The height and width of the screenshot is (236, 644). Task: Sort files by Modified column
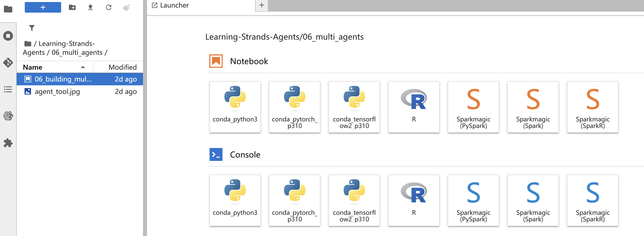[118, 67]
